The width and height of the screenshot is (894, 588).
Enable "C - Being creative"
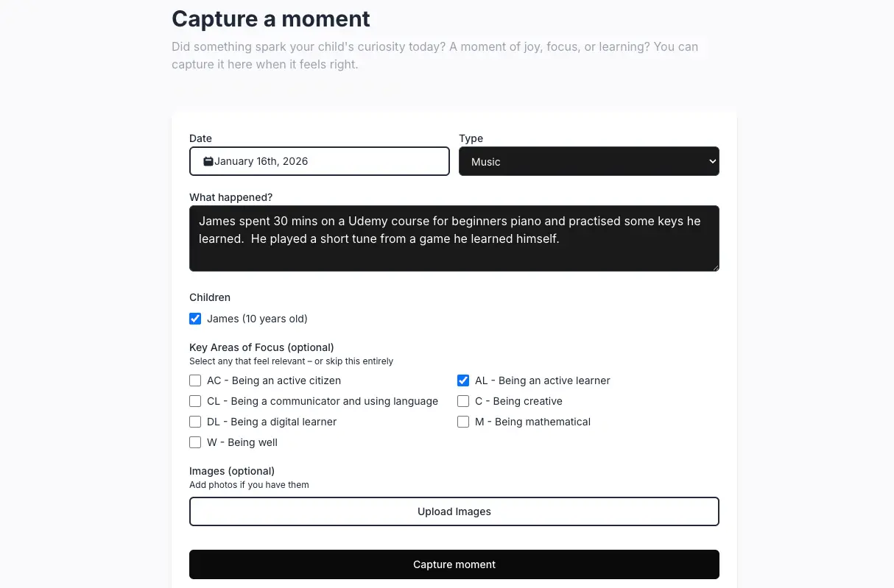tap(463, 401)
